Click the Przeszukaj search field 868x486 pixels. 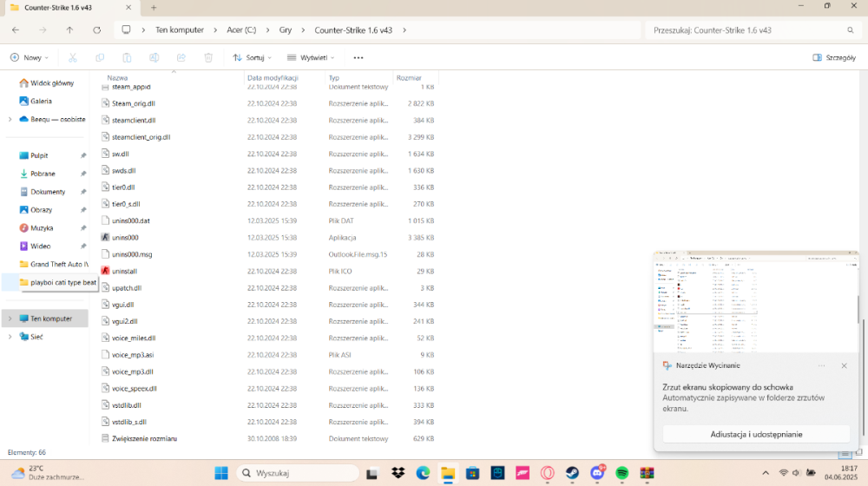pyautogui.click(x=747, y=30)
